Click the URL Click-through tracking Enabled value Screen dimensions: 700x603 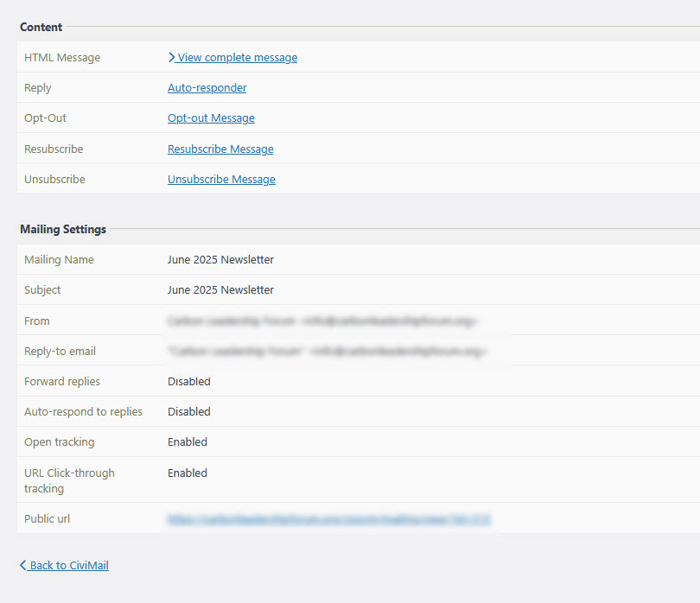click(x=188, y=473)
